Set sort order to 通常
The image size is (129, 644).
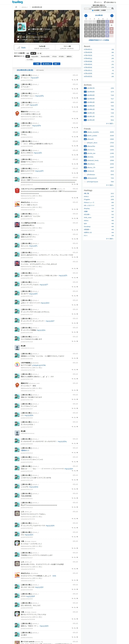pyautogui.click(x=28, y=53)
